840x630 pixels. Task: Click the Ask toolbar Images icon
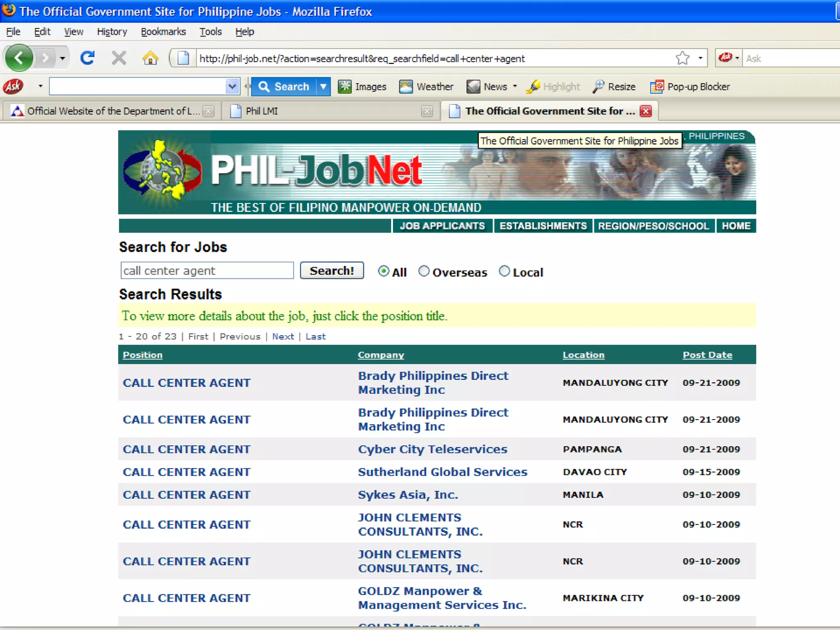coord(345,87)
